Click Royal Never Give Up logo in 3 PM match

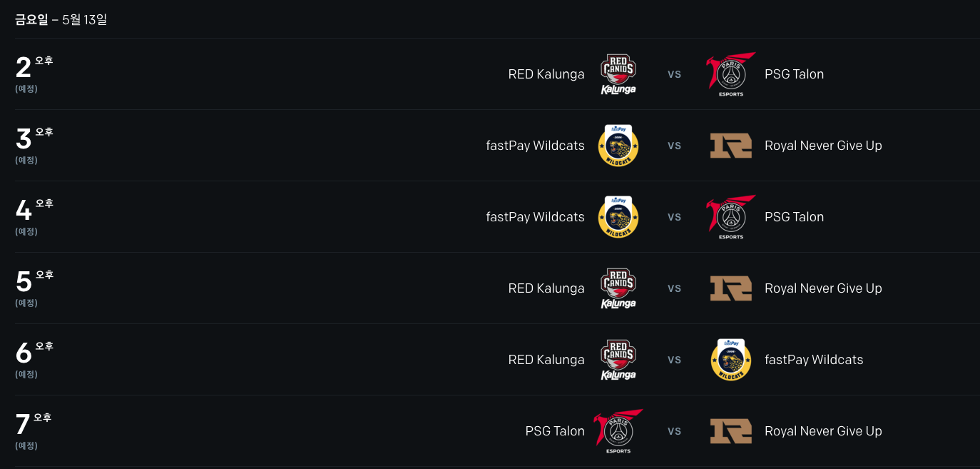click(x=731, y=146)
